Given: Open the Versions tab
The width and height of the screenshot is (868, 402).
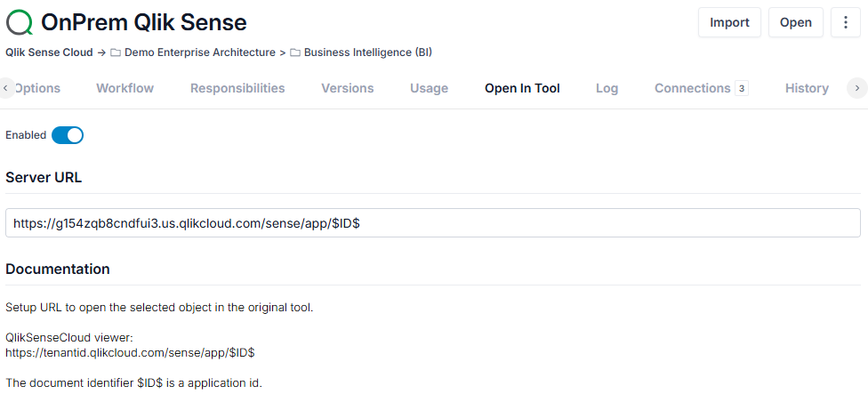Looking at the screenshot, I should pyautogui.click(x=348, y=88).
